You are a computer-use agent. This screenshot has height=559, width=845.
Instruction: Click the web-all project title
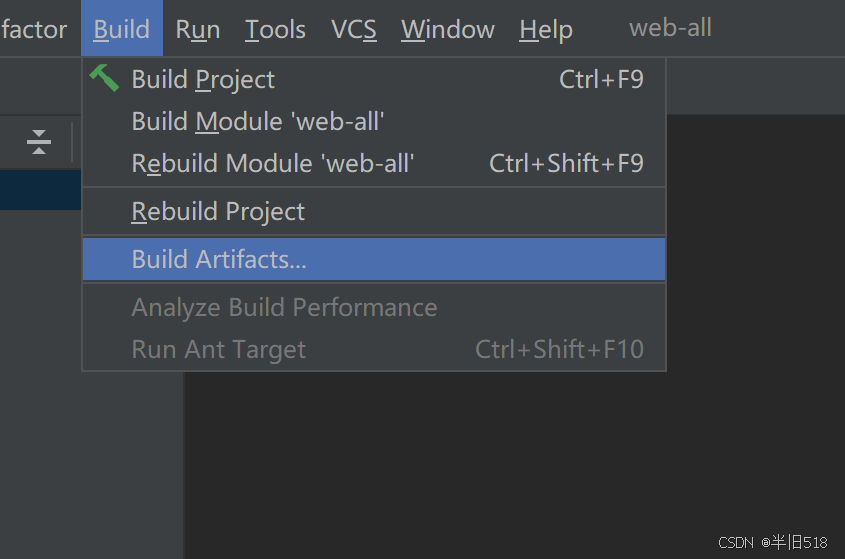(670, 27)
